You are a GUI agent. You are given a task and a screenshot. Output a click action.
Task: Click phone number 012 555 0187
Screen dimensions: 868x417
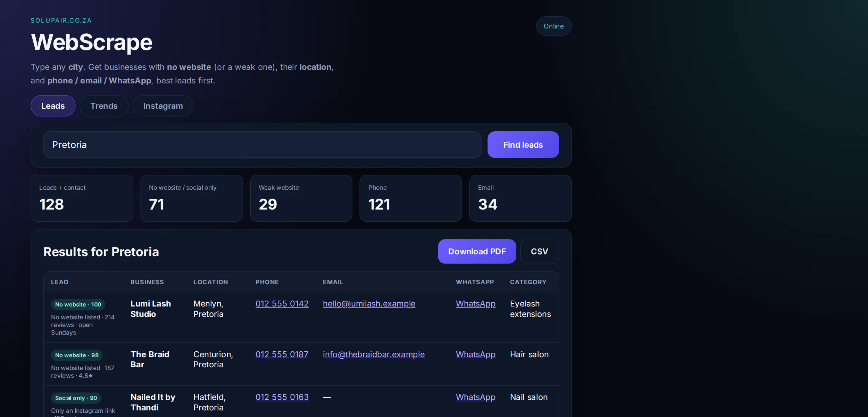click(x=282, y=354)
